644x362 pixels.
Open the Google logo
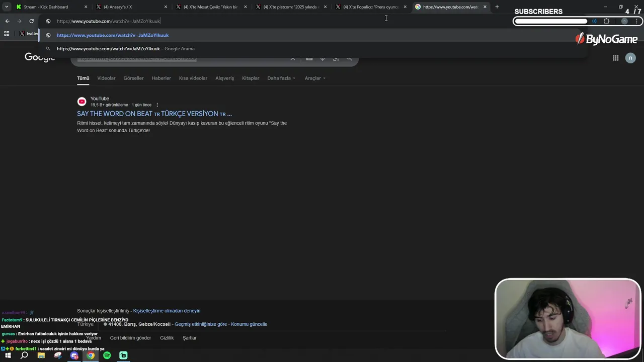point(40,58)
